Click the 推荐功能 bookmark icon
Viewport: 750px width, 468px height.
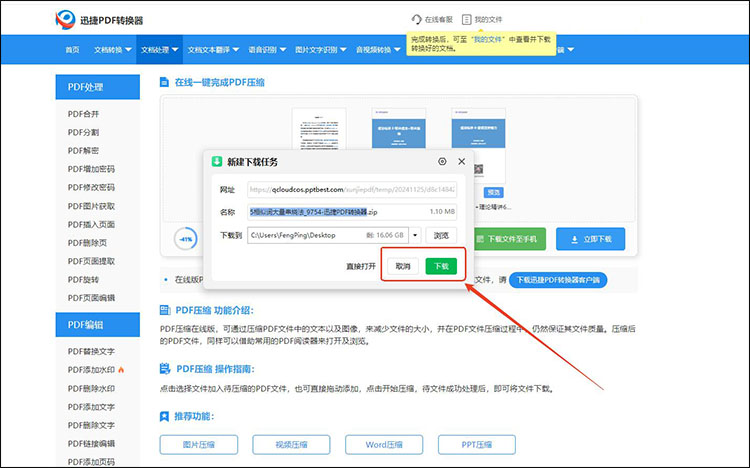pos(164,416)
